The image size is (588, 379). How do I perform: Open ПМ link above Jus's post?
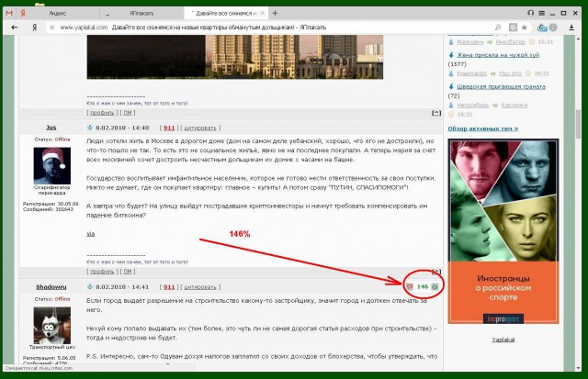pyautogui.click(x=128, y=113)
